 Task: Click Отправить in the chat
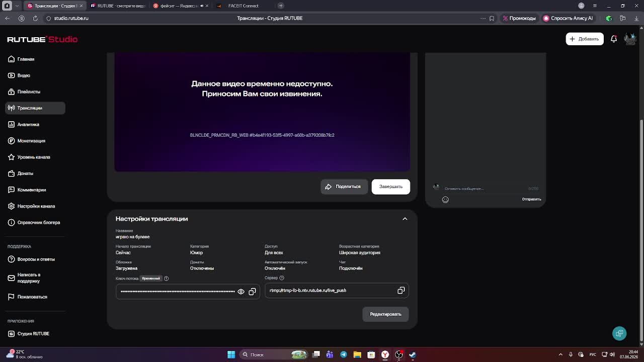pyautogui.click(x=531, y=200)
